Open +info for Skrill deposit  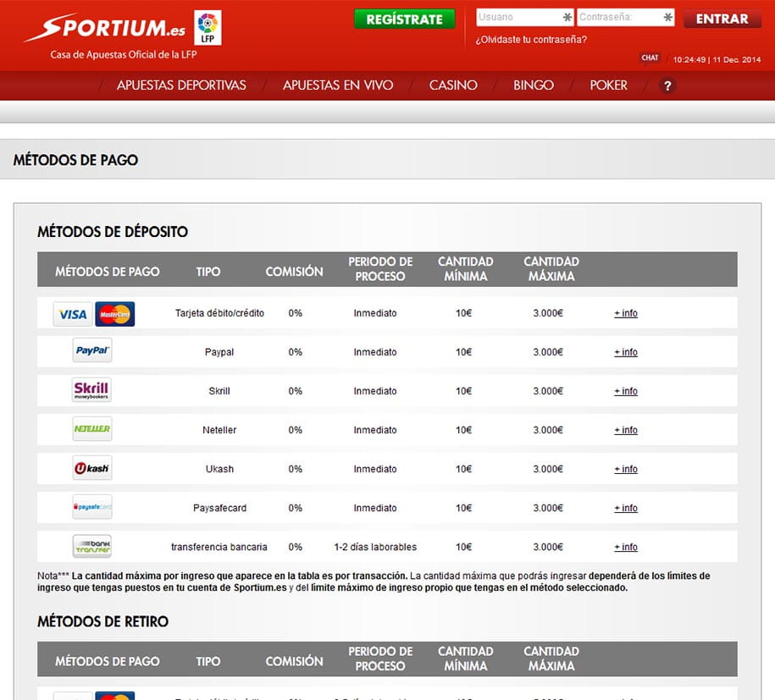626,391
